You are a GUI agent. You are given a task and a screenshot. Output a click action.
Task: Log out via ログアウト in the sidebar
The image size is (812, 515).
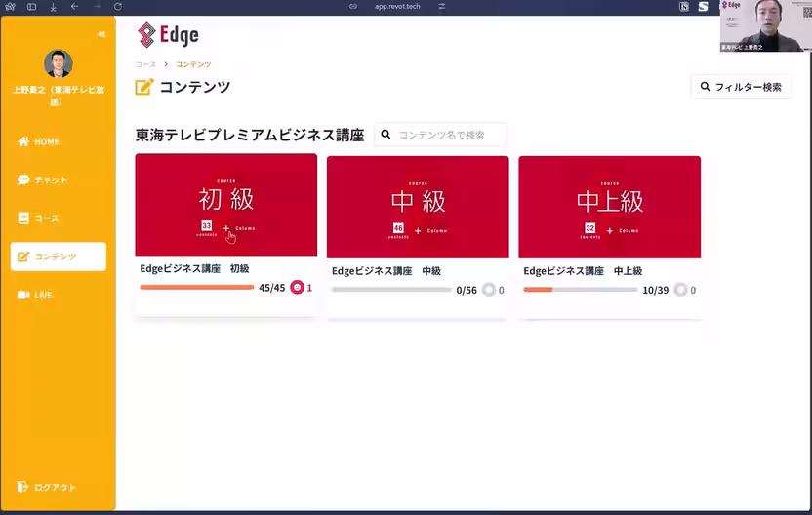46,487
